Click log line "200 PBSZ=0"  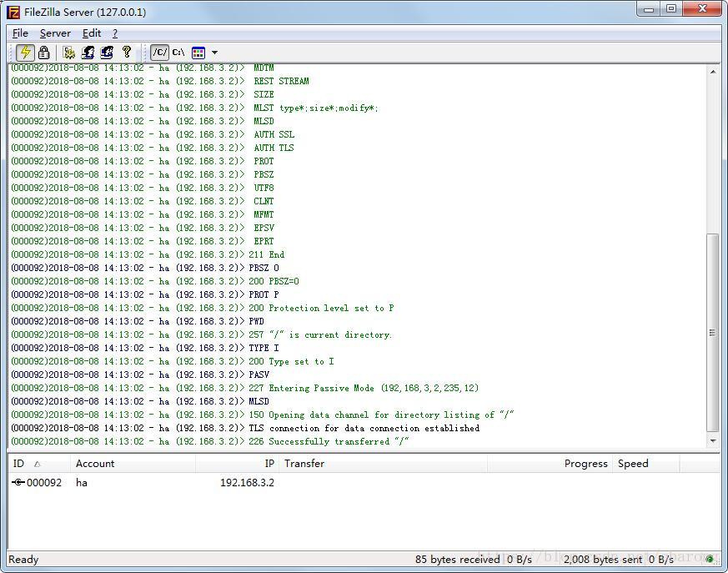click(155, 281)
